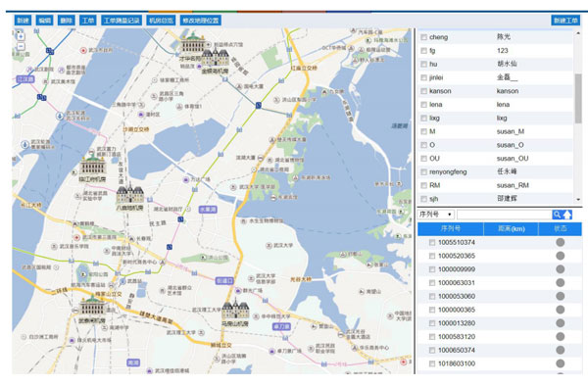Open the 序列号 search type dropdown
Viewport: 588px width, 386px height.
point(436,215)
